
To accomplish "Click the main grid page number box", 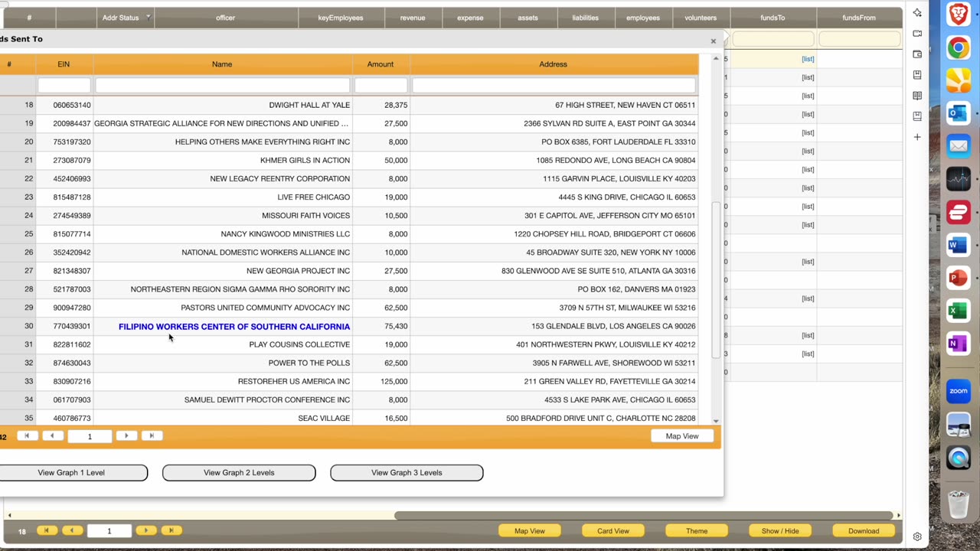I will [109, 531].
